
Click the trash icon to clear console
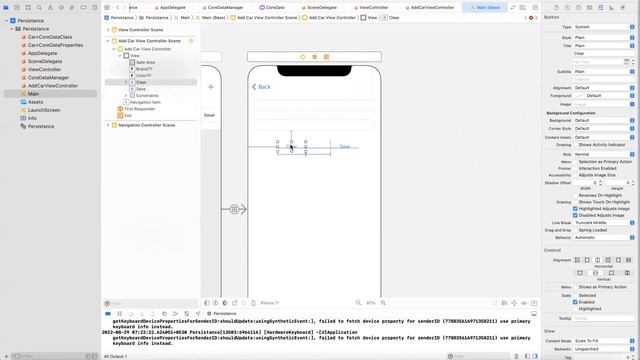pyautogui.click(x=516, y=356)
